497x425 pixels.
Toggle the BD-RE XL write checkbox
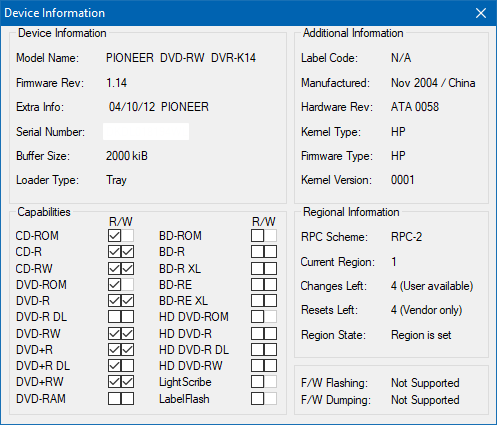coord(270,301)
